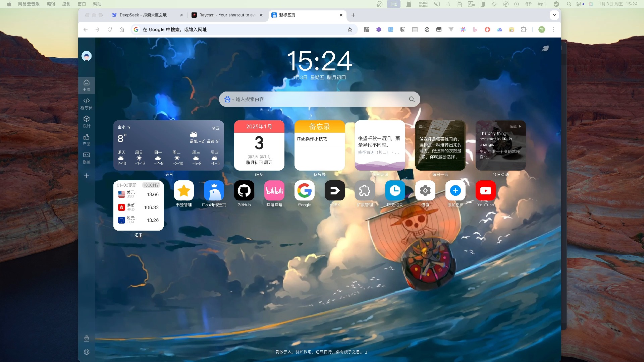Screen dimensions: 644x362
Task: Switch to the DeepSeek tab
Action: pyautogui.click(x=143, y=15)
